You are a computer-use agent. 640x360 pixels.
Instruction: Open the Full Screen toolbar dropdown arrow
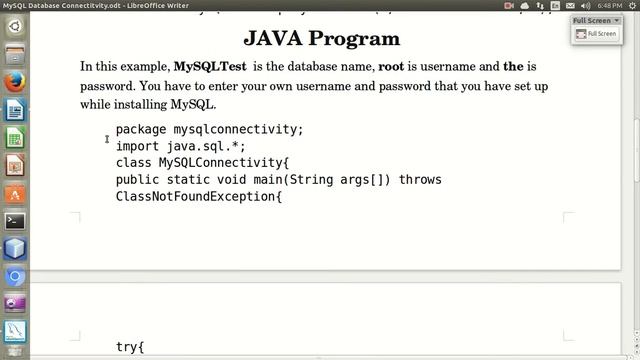click(x=617, y=20)
